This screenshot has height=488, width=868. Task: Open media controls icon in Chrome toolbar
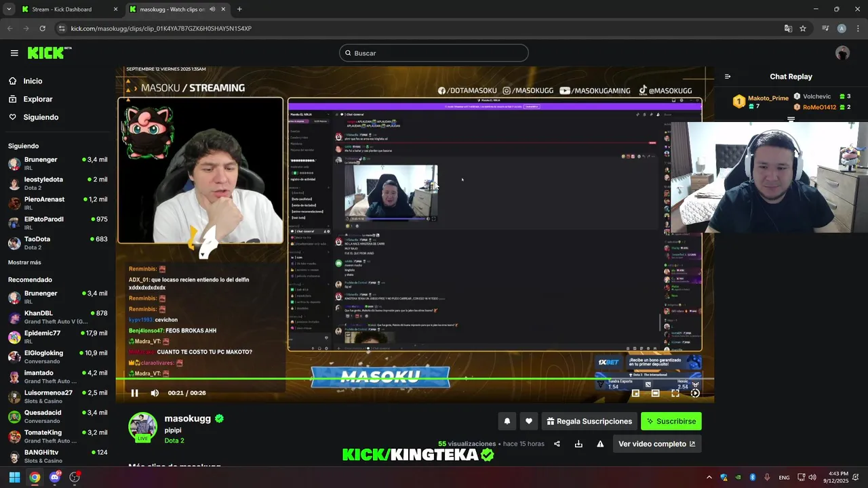(825, 28)
